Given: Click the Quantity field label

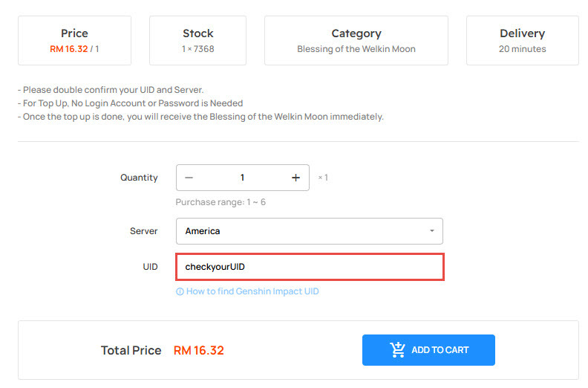Looking at the screenshot, I should pos(139,178).
